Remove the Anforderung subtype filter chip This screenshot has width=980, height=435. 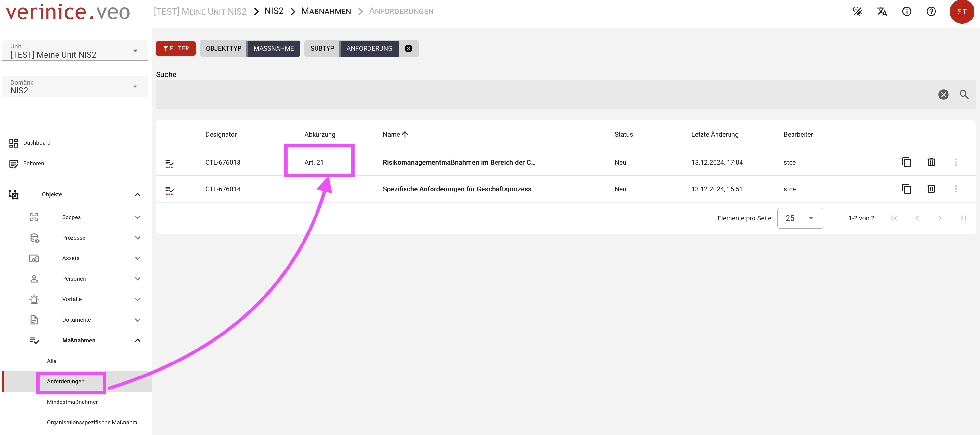(408, 48)
